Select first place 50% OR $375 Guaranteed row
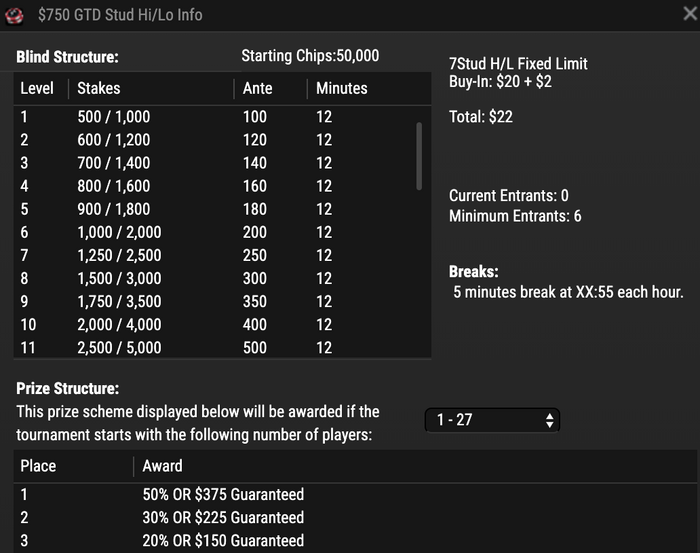 356,495
